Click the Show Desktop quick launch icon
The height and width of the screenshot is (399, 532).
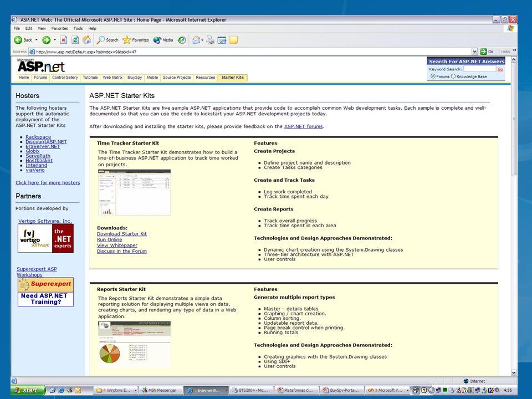53,390
